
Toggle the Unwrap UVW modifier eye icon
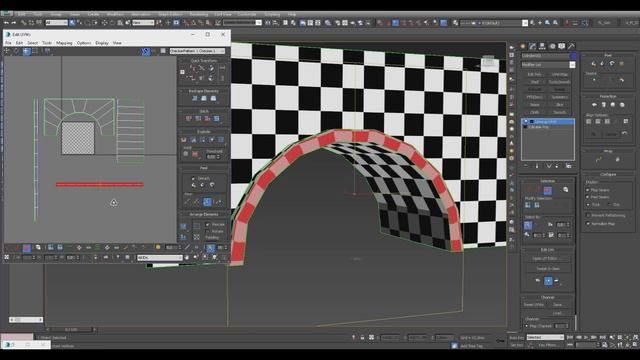tap(526, 122)
